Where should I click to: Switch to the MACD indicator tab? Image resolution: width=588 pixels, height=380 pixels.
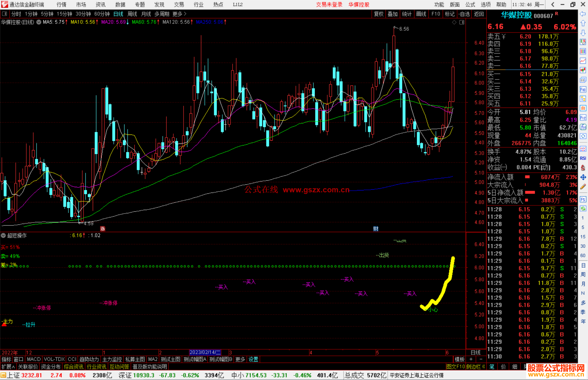click(33, 359)
